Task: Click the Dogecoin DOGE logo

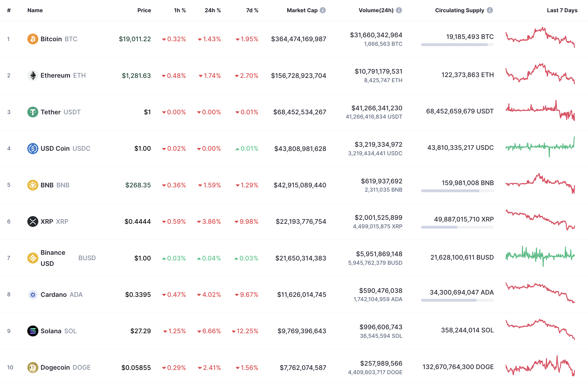Action: point(33,367)
